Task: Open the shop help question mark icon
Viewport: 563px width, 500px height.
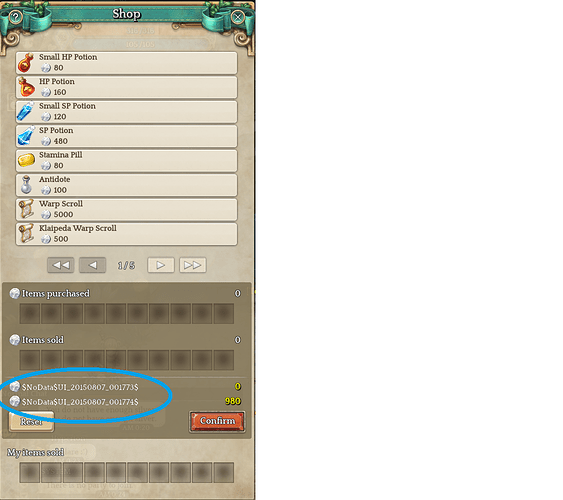Action: (15, 17)
